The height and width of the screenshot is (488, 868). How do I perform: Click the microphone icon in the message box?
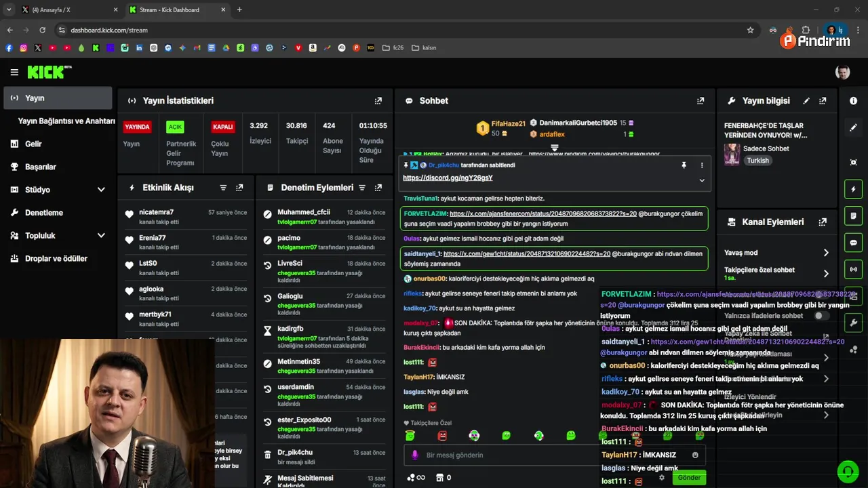point(414,455)
